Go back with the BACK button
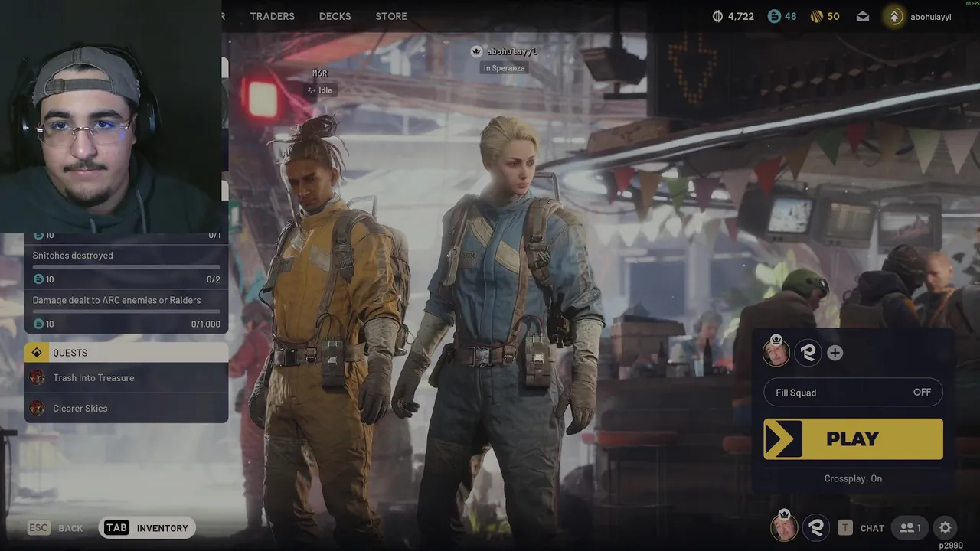Image resolution: width=980 pixels, height=551 pixels. 70,528
